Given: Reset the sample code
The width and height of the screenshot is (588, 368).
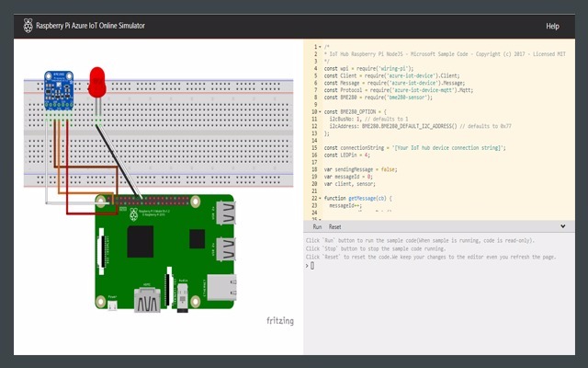Looking at the screenshot, I should pos(335,226).
